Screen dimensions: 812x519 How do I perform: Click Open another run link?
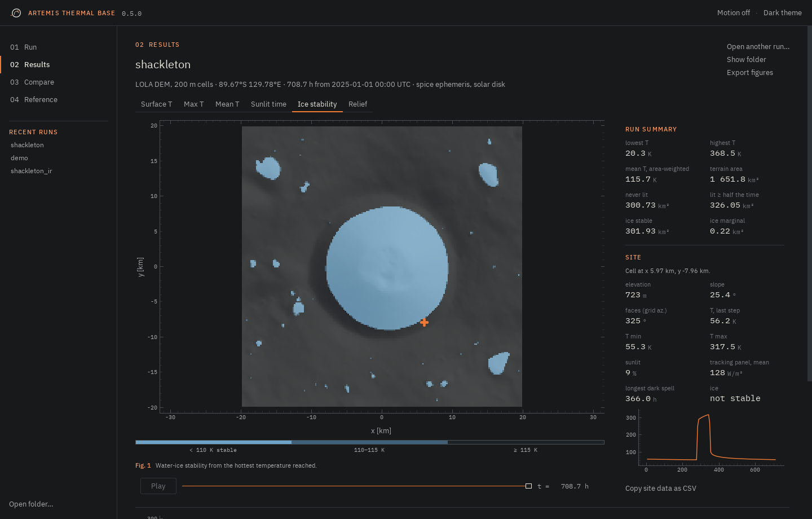[758, 46]
